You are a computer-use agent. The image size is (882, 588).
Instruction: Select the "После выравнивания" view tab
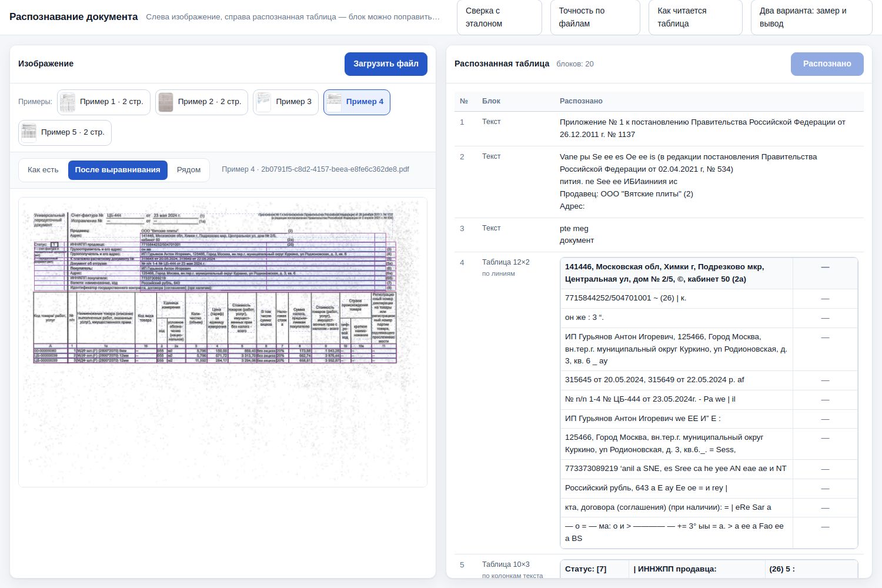(118, 170)
